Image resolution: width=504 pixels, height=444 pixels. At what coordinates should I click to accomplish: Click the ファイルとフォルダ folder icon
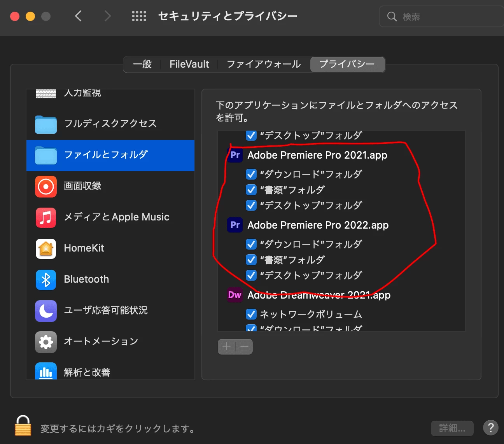point(46,155)
